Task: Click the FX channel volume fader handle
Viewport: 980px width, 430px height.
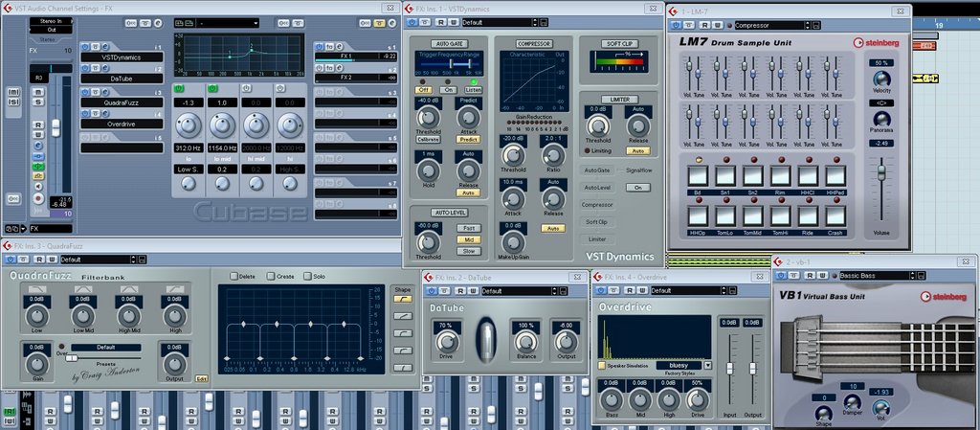Action: pyautogui.click(x=56, y=128)
